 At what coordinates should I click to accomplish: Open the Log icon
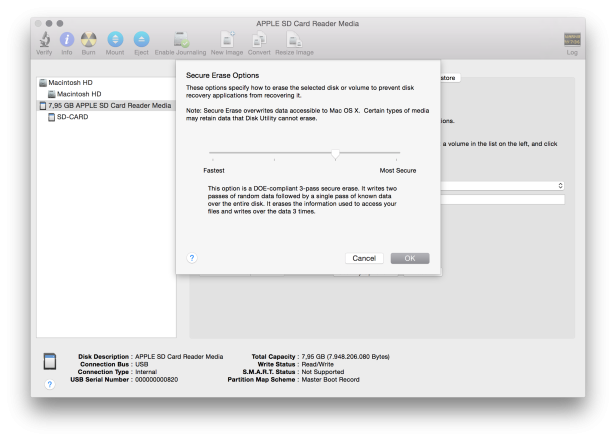click(x=572, y=40)
